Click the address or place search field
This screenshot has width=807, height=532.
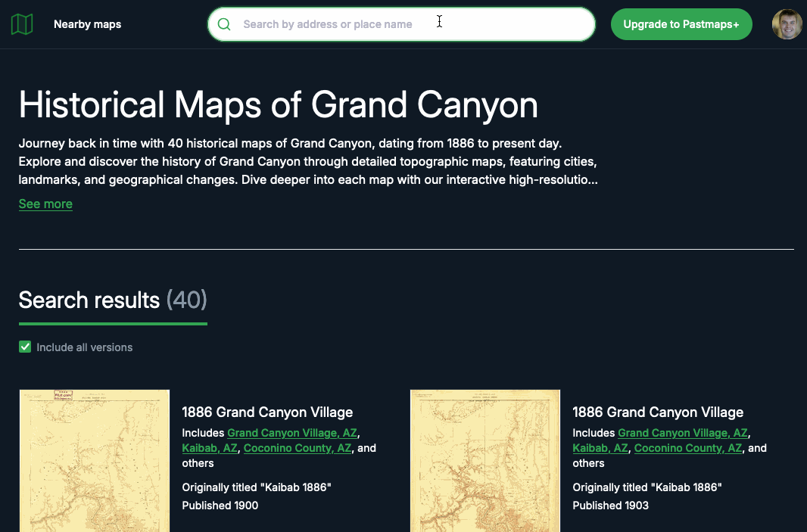point(409,24)
